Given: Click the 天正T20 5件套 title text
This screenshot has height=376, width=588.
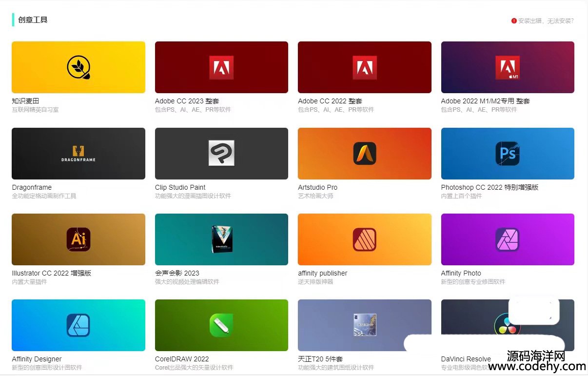Looking at the screenshot, I should 320,359.
